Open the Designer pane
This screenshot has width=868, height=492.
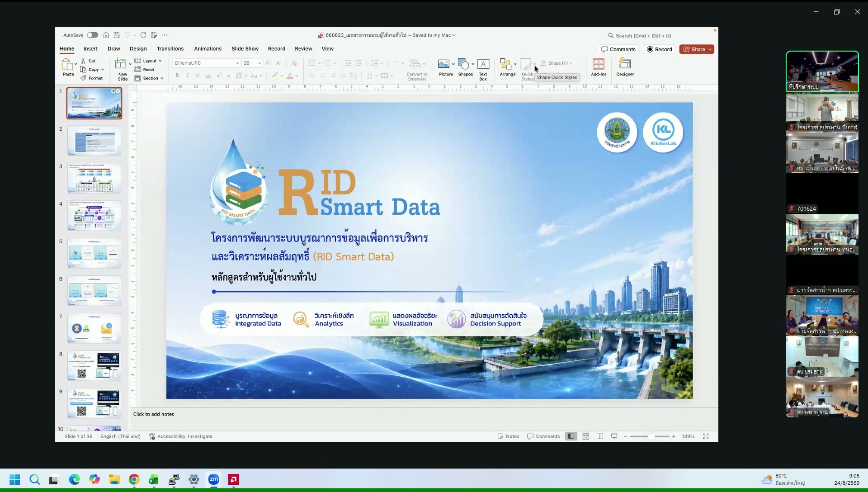point(625,67)
